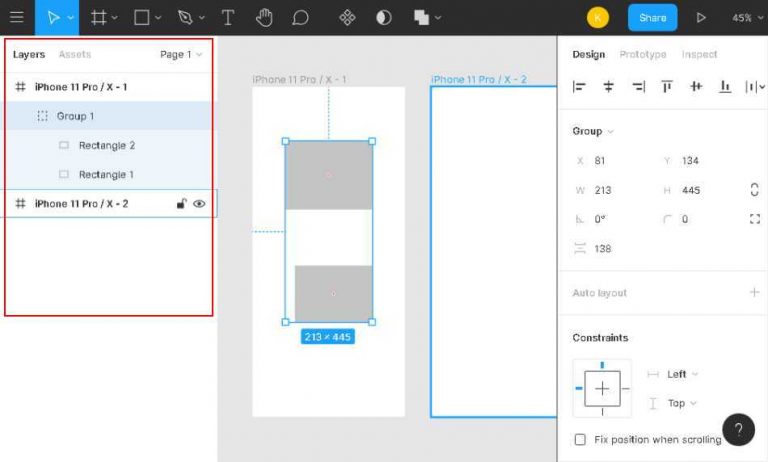This screenshot has width=768, height=462.
Task: Select the Text tool
Action: [x=228, y=17]
